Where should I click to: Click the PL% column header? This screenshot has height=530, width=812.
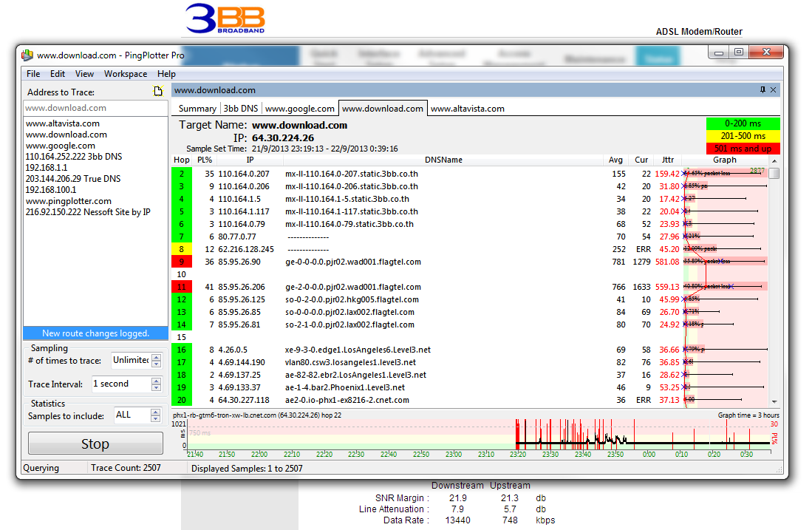click(205, 160)
